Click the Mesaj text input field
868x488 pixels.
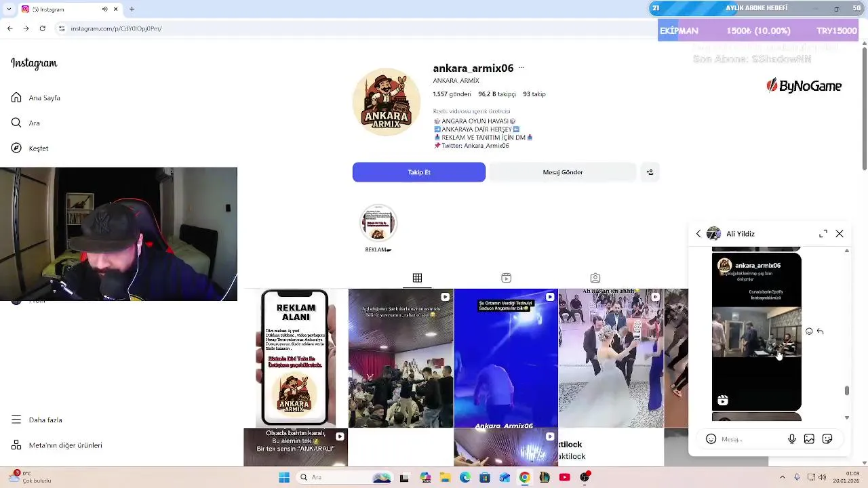point(751,439)
